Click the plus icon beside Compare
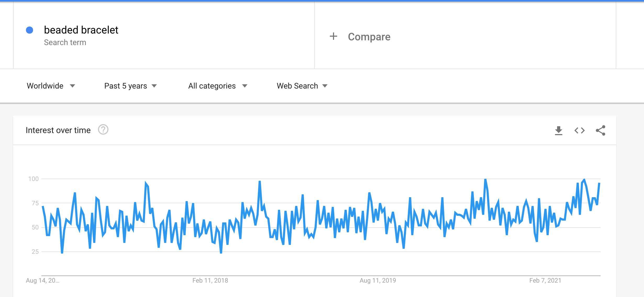This screenshot has width=644, height=297. 333,36
